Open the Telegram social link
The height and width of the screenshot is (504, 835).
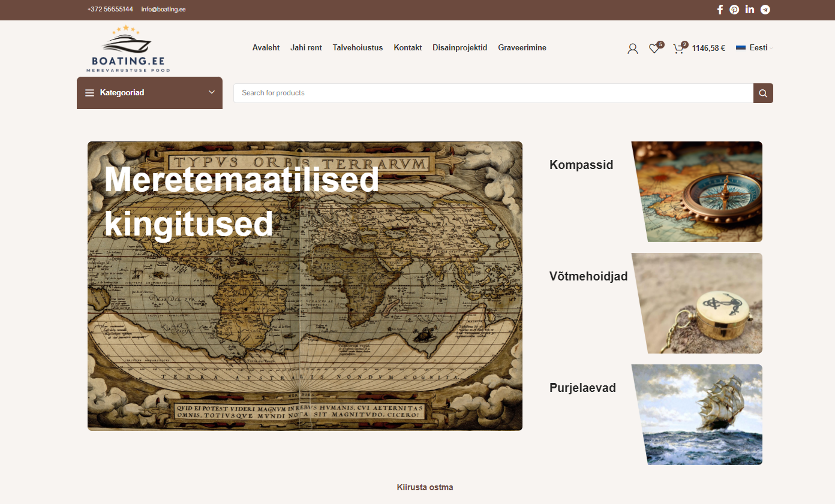(x=765, y=10)
